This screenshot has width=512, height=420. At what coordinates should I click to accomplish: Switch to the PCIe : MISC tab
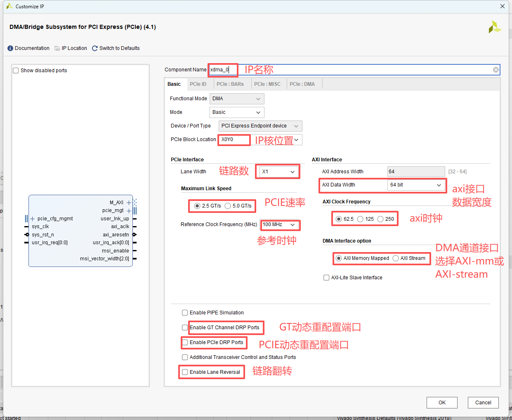click(x=267, y=84)
